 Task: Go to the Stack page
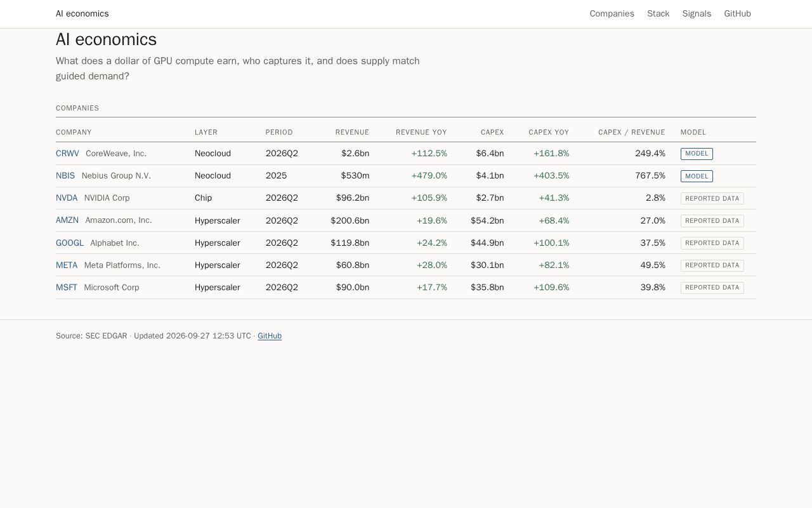658,13
